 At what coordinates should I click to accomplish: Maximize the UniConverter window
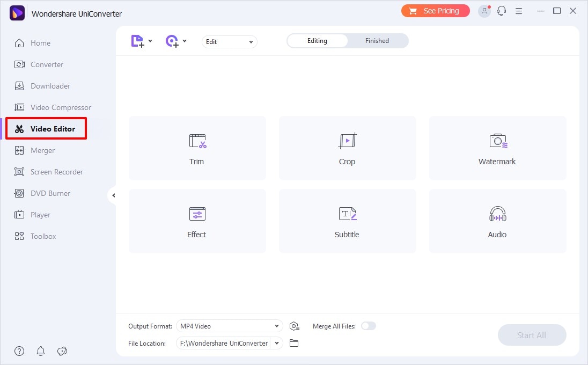pyautogui.click(x=557, y=11)
